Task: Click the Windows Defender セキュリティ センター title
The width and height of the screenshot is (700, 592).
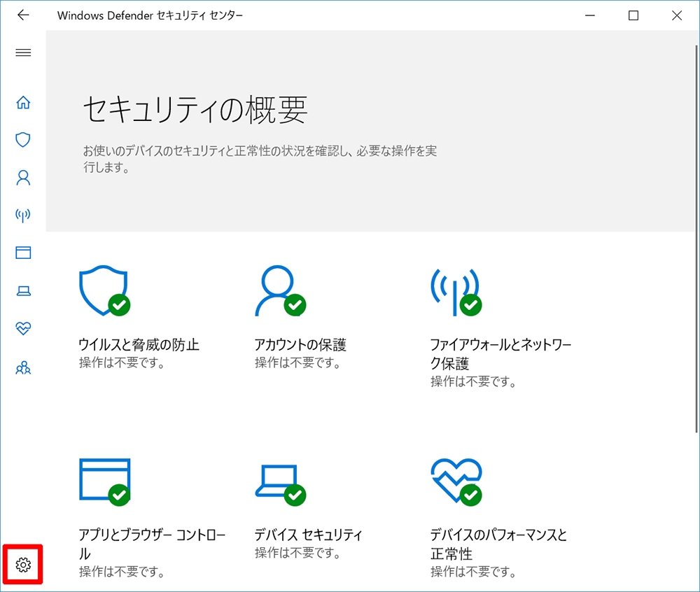Action: [150, 15]
